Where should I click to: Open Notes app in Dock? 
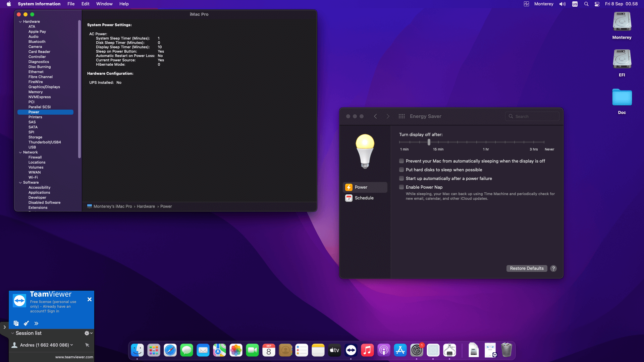[x=318, y=350]
